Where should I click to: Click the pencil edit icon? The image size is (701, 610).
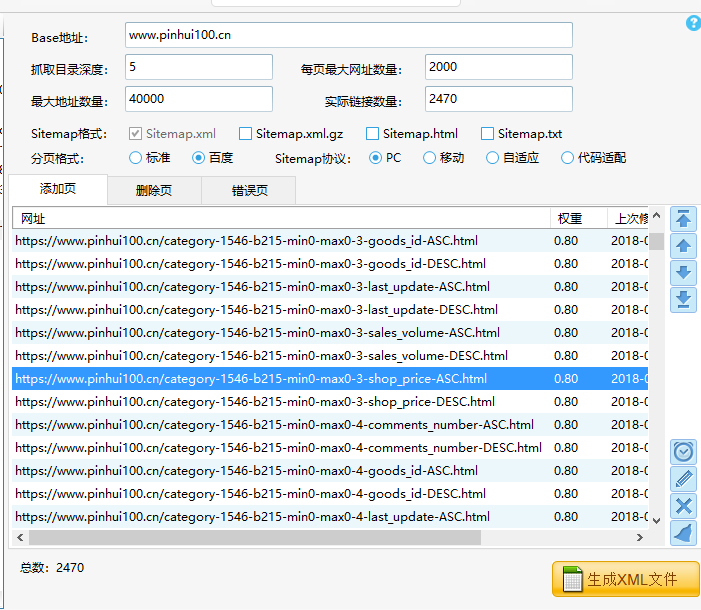pos(683,479)
